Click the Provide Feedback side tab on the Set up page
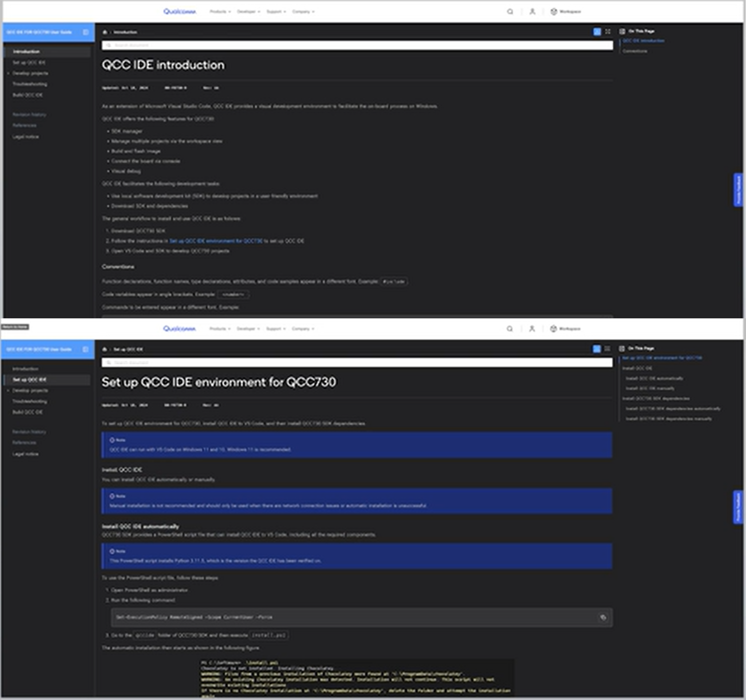 pyautogui.click(x=738, y=507)
